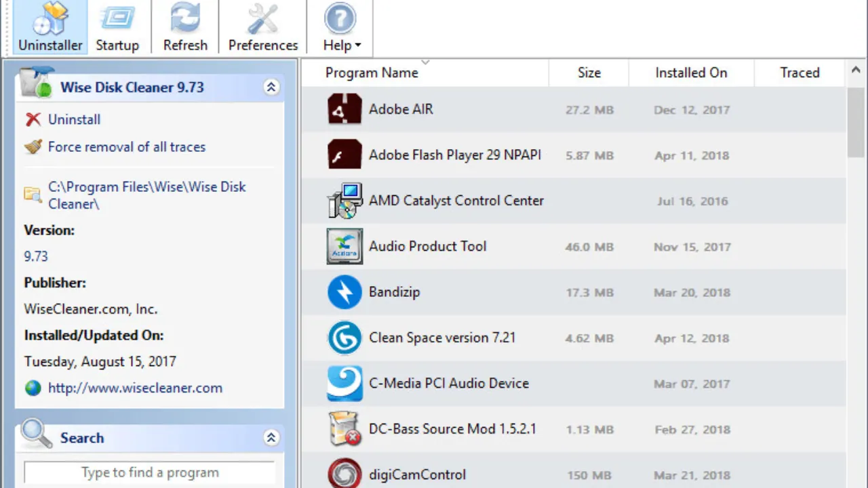Click the Adobe AIR icon
Screen dimensions: 868x488
click(344, 109)
